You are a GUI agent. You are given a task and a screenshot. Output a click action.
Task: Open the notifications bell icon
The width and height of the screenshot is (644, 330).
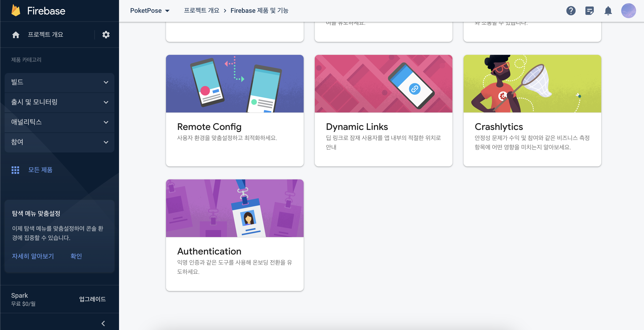coord(608,11)
